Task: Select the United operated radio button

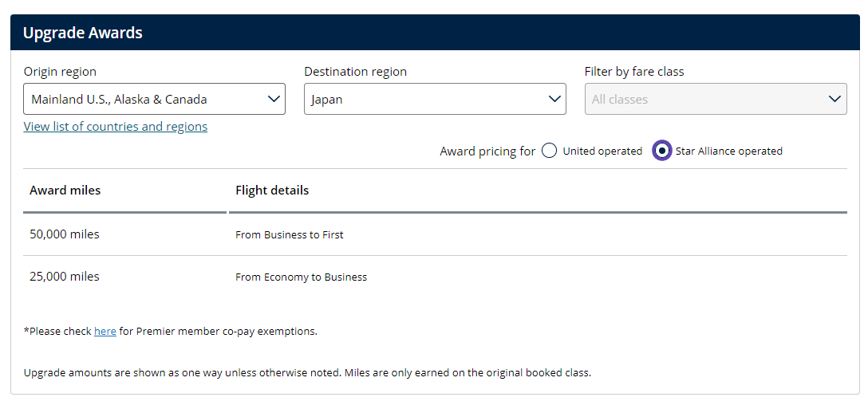Action: pyautogui.click(x=549, y=151)
